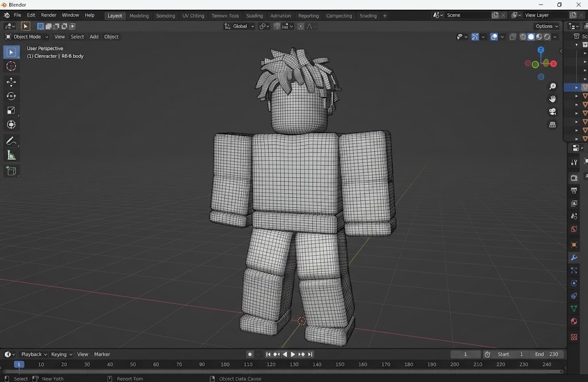Choose the Rotate tool

(11, 96)
